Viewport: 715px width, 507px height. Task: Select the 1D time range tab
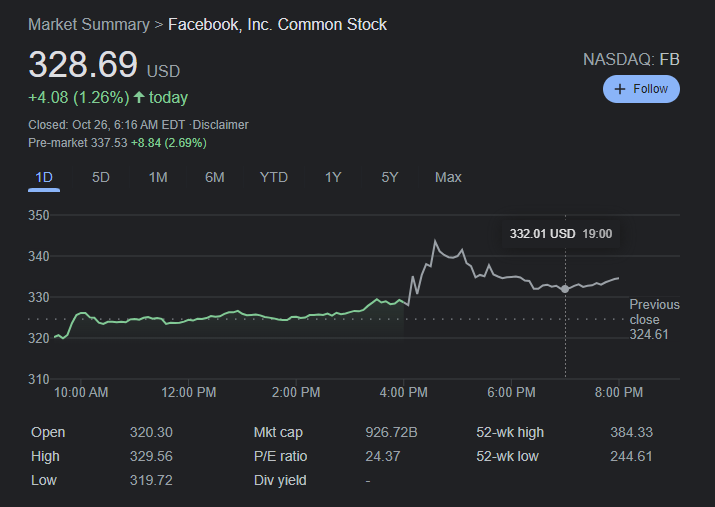[44, 177]
